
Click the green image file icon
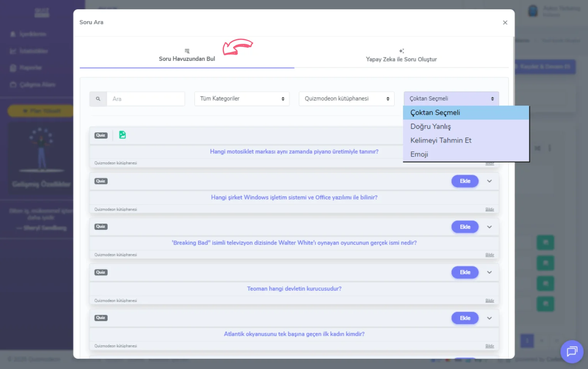pos(122,135)
